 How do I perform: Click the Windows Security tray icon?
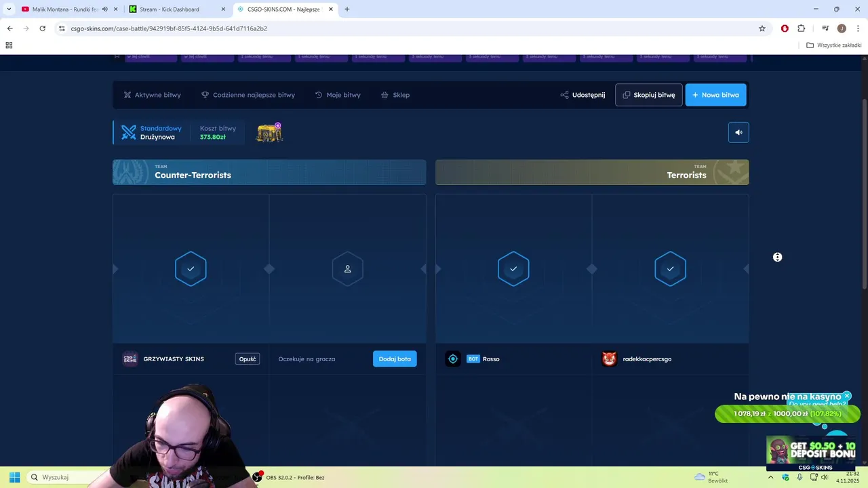[x=786, y=477]
